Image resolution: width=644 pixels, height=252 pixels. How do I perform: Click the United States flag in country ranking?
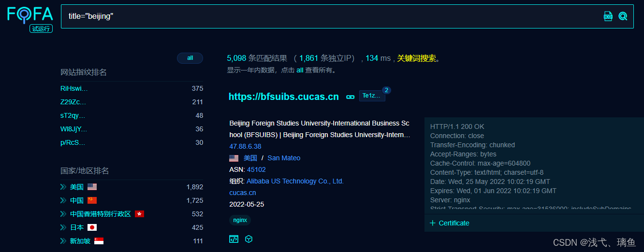click(92, 187)
